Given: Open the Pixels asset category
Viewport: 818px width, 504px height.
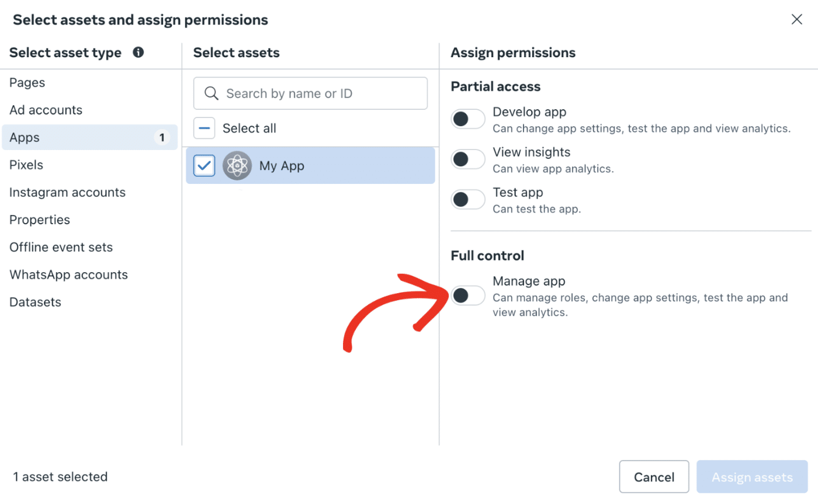Looking at the screenshot, I should pos(26,165).
